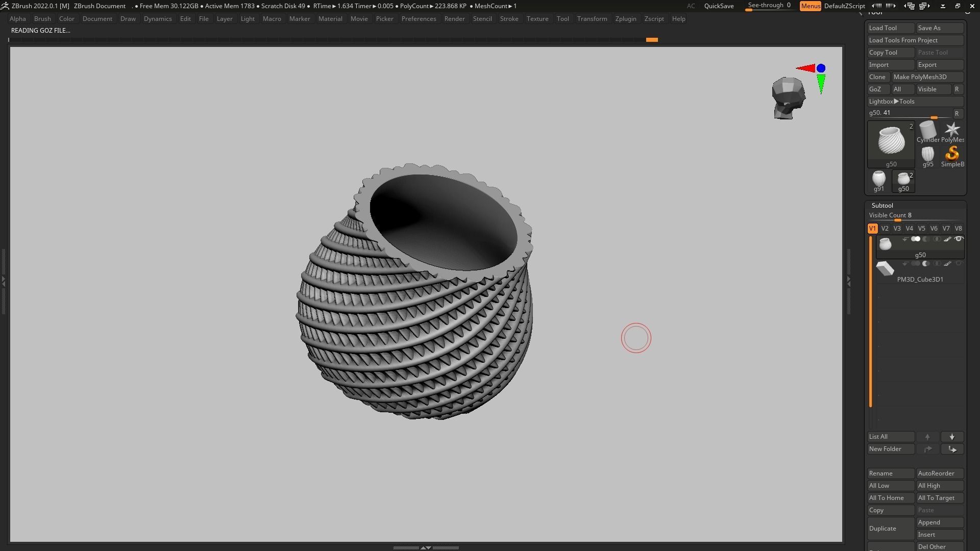This screenshot has width=980, height=551.
Task: Open the Alpha menu
Action: click(17, 19)
